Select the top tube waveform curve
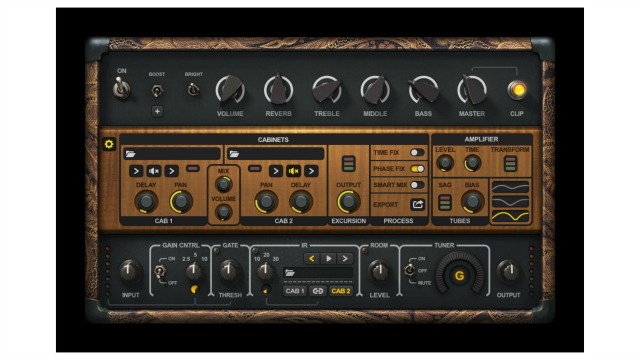The image size is (640, 360). coord(510,187)
